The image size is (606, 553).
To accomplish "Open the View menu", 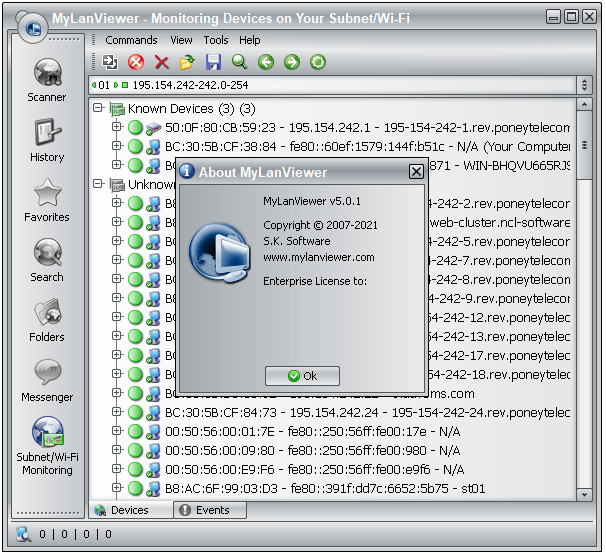I will (181, 40).
